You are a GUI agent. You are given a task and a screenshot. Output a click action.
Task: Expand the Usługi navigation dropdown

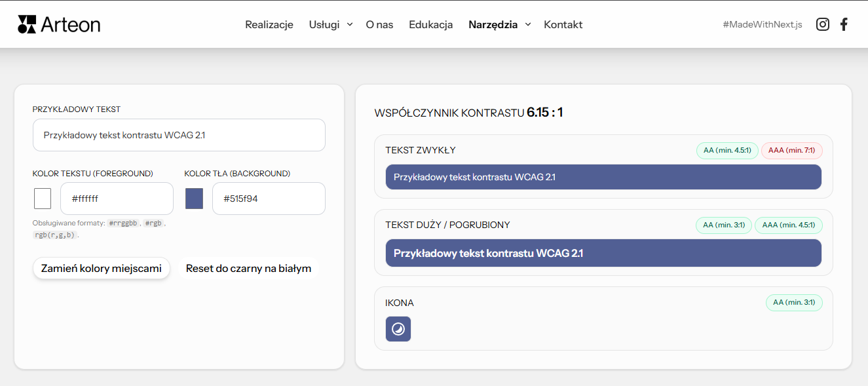click(x=324, y=24)
